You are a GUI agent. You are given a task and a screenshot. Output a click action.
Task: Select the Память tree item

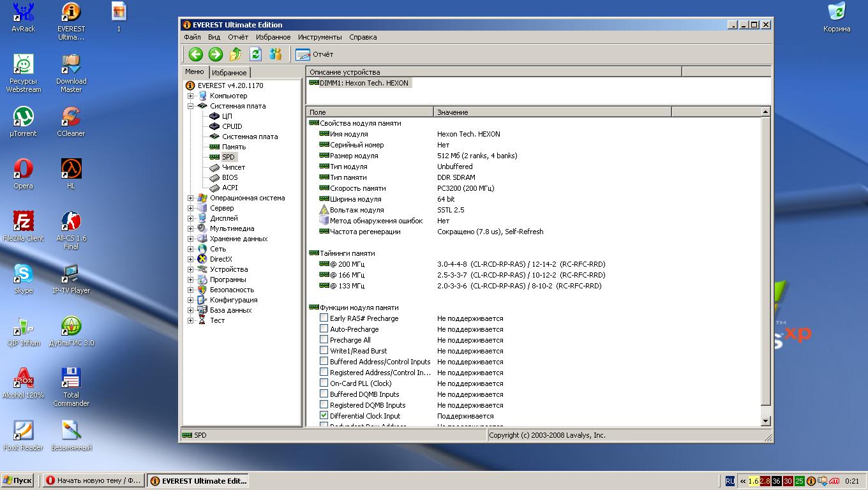[234, 147]
